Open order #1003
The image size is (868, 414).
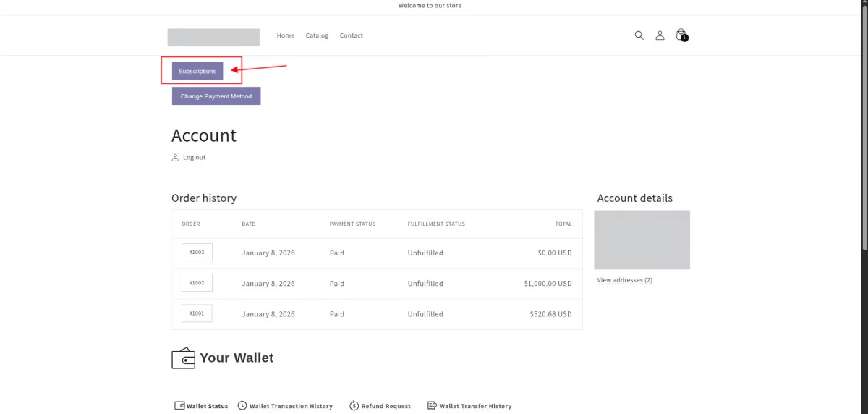197,253
